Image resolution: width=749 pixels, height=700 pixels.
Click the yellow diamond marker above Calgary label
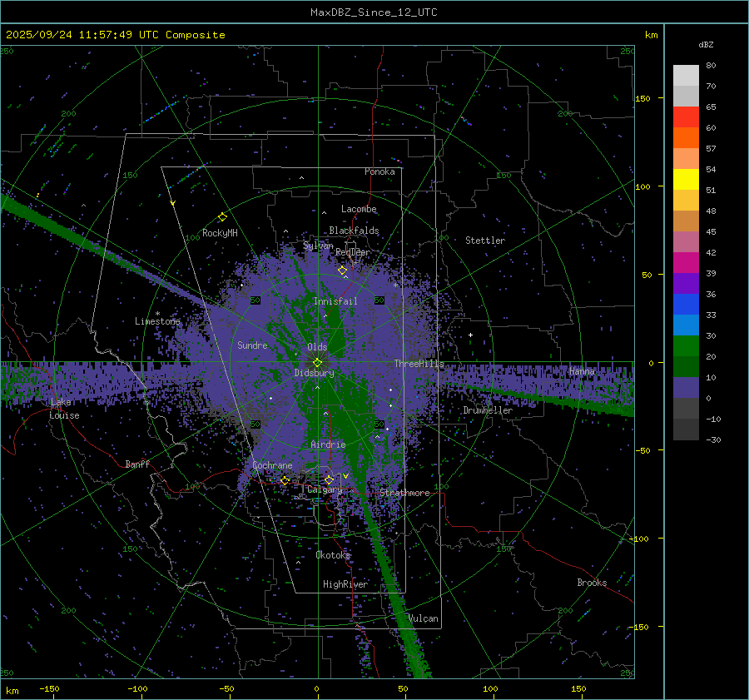click(x=329, y=480)
